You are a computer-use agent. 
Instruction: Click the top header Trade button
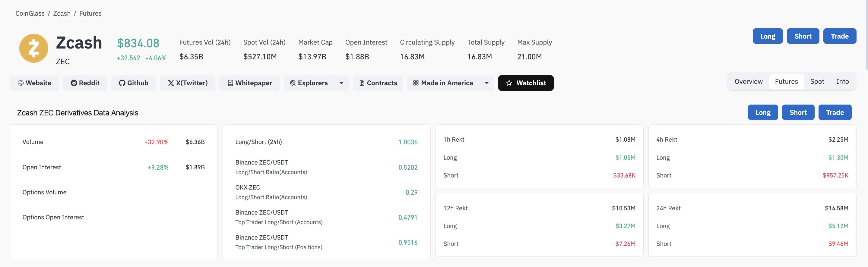point(840,36)
